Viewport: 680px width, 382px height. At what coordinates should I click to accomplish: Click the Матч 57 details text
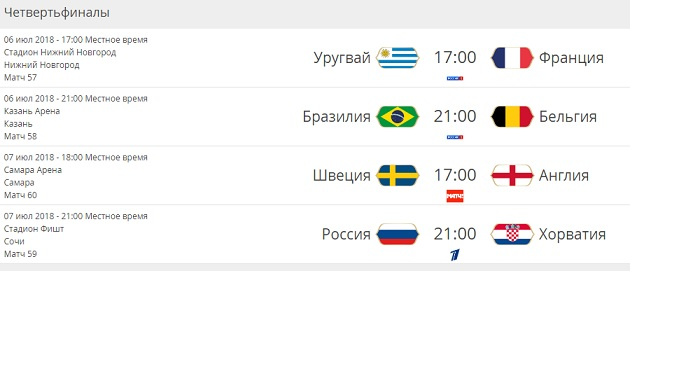tap(20, 78)
